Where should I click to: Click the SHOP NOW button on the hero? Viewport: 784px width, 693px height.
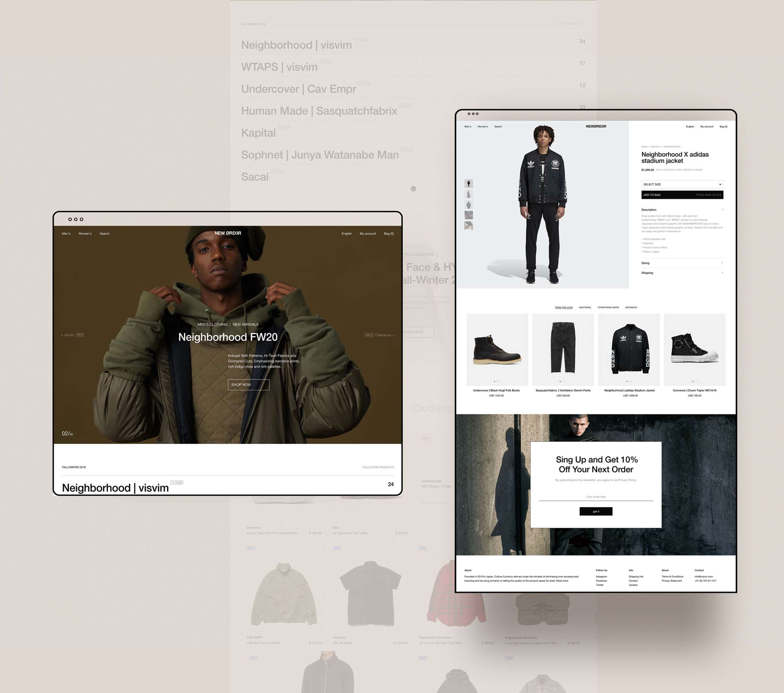(x=249, y=385)
